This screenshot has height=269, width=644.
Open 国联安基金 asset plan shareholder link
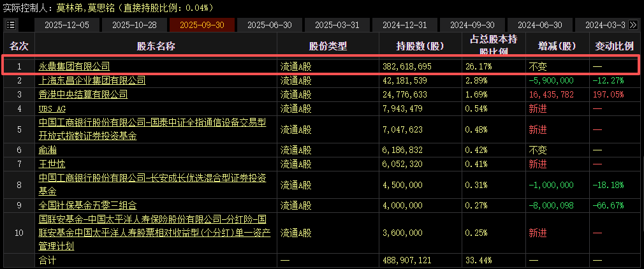[155, 233]
